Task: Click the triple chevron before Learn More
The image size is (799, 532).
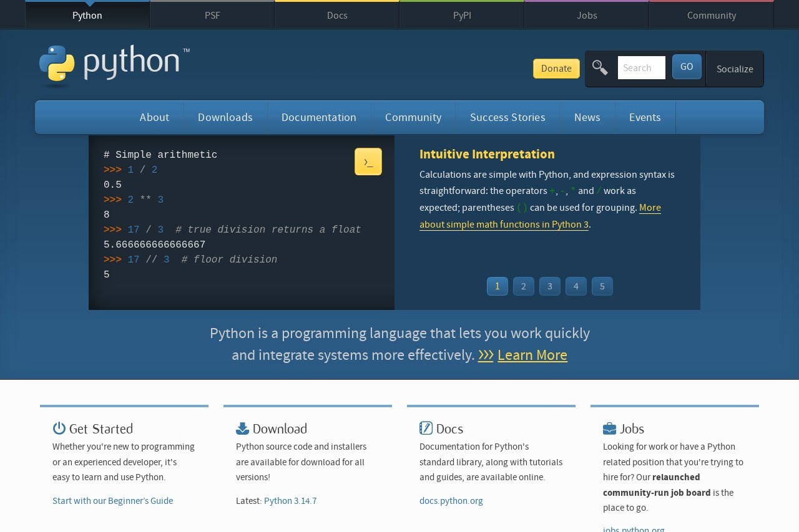Action: click(486, 355)
